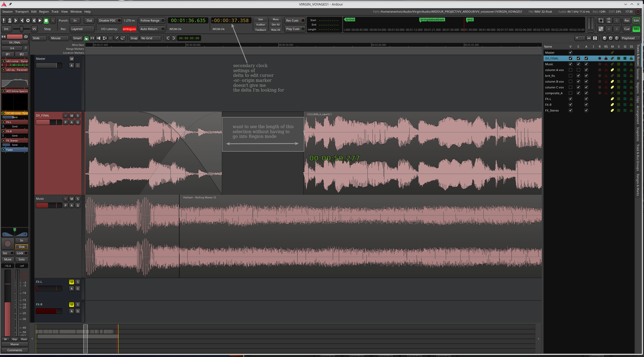Expand the Playhead zoom focus dropdown

click(630, 38)
